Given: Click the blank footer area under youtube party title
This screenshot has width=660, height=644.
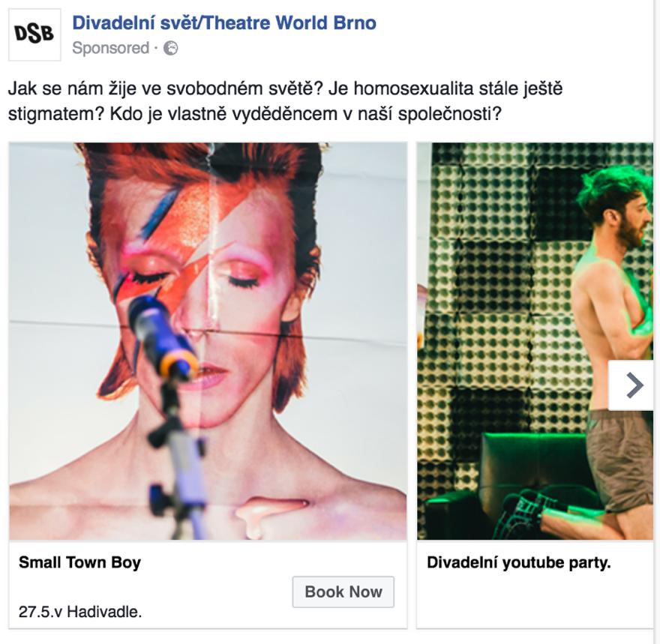Looking at the screenshot, I should click(535, 601).
